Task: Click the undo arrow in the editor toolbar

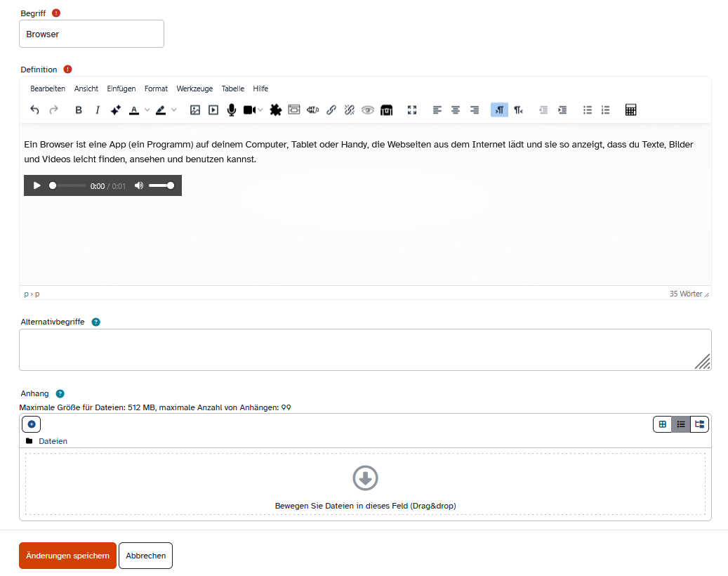Action: (35, 110)
